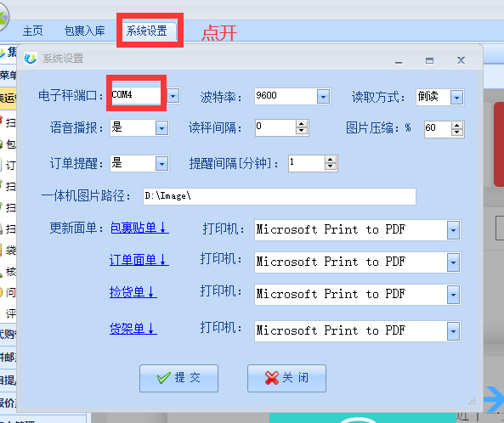
Task: Click the 系统设置 dialog logo icon
Action: pyautogui.click(x=31, y=59)
